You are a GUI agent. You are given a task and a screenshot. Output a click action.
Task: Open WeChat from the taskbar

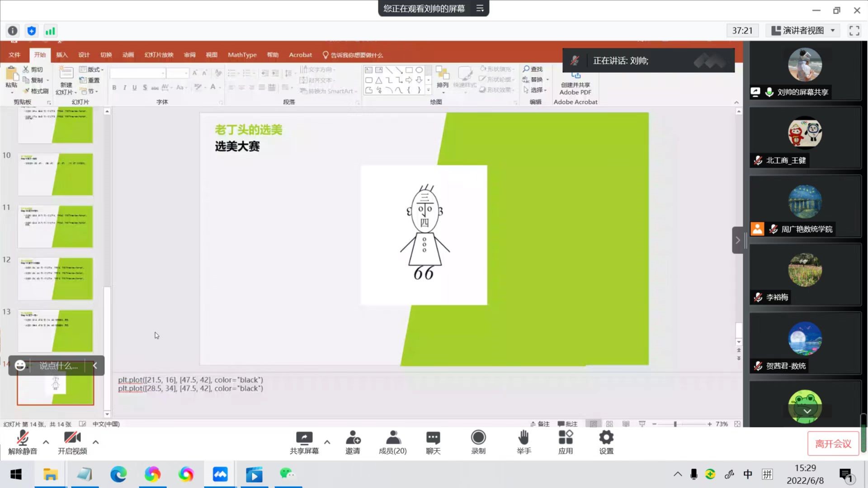(x=287, y=474)
